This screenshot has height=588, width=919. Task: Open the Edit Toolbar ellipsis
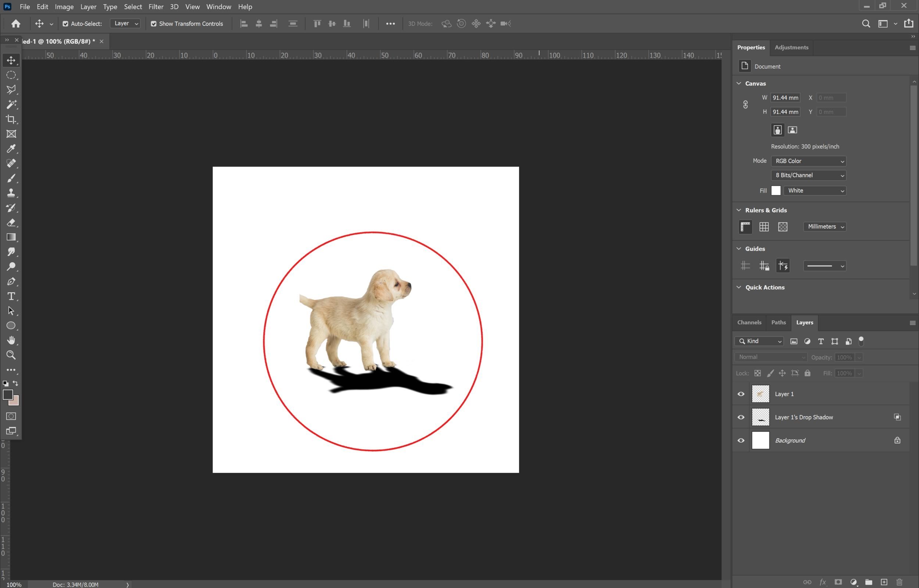click(11, 370)
